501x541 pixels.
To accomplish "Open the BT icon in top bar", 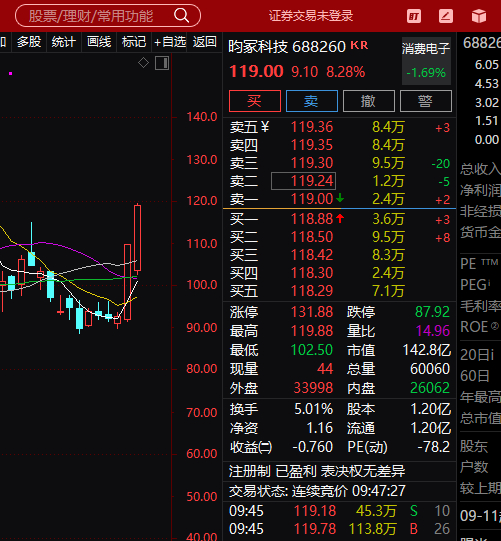I will tap(414, 16).
